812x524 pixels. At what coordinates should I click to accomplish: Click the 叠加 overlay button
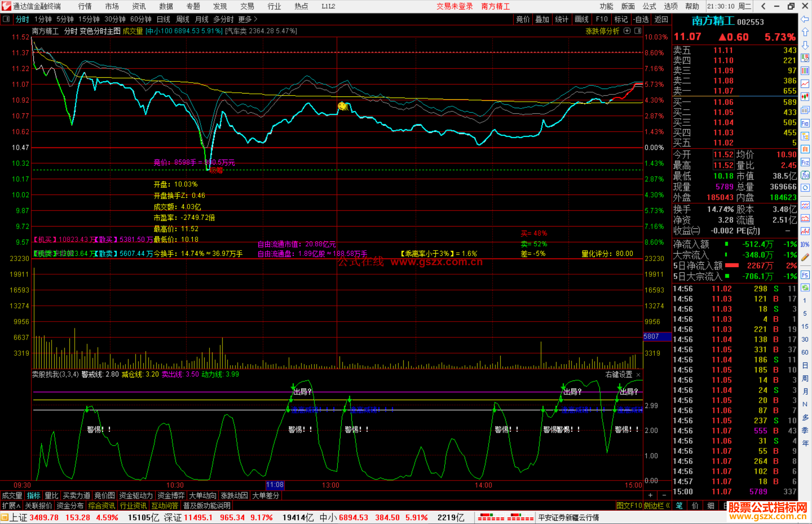click(542, 19)
